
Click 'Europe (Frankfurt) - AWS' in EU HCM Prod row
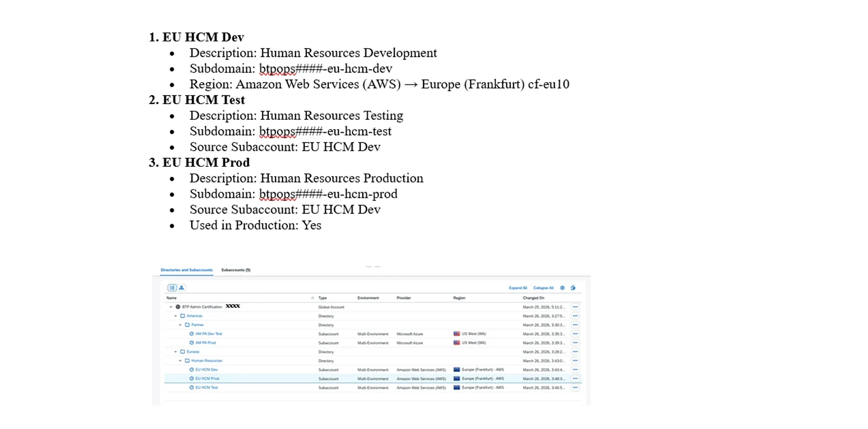(483, 379)
